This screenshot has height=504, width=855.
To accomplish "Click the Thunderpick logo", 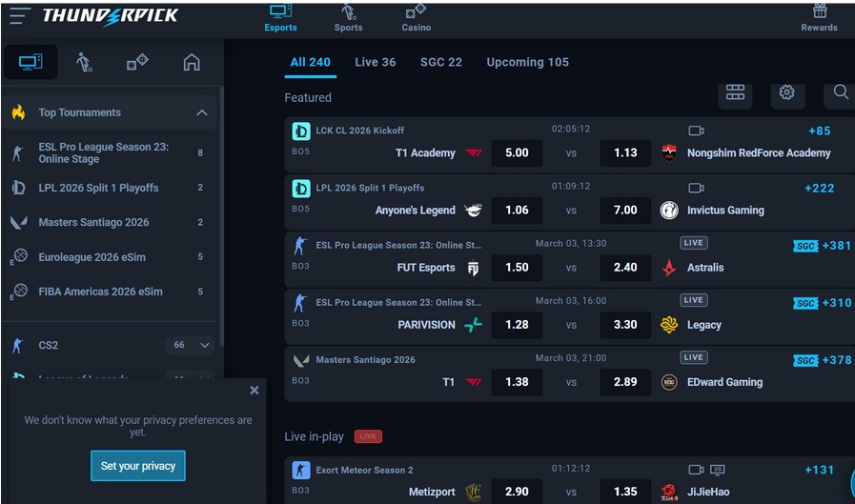I will pyautogui.click(x=111, y=16).
